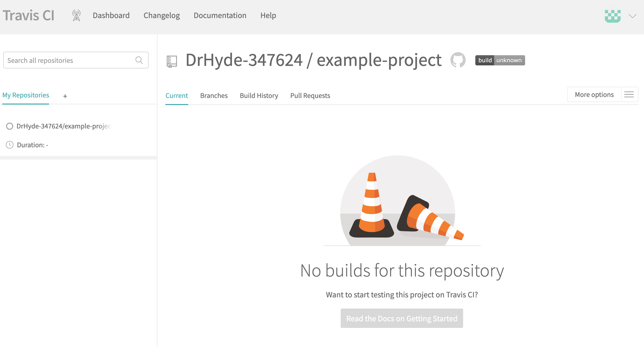Click the build status circle beside the repository
This screenshot has height=347, width=644.
pos(9,126)
